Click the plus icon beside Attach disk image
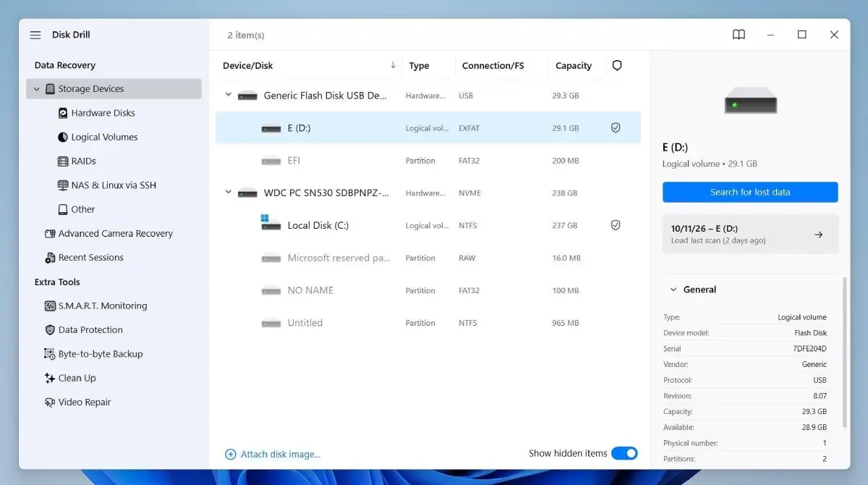The width and height of the screenshot is (868, 485). [x=231, y=454]
